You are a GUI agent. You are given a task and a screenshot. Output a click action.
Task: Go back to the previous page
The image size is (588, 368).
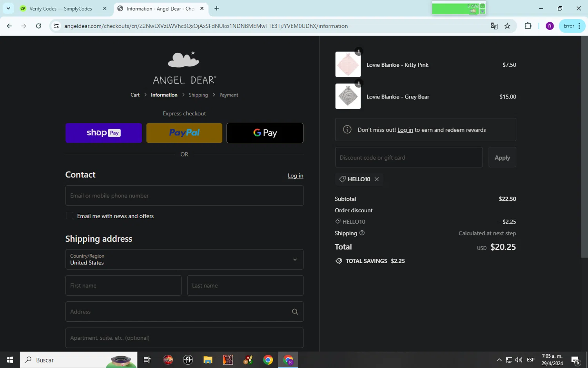point(9,26)
